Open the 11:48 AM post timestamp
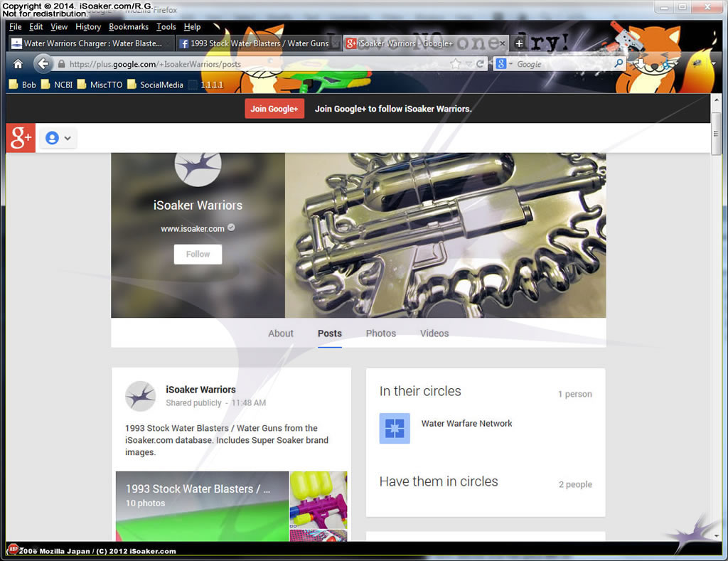 (248, 402)
